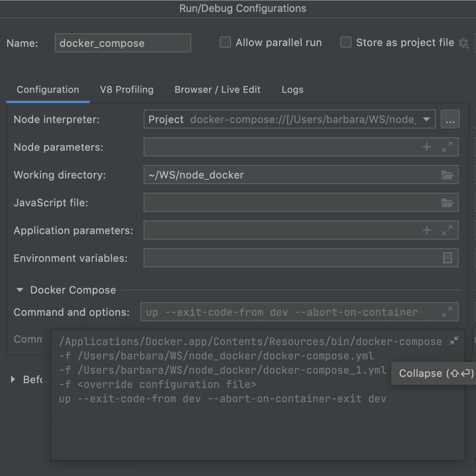
Task: Open the Node interpreter browse dialog via ellipsis icon
Action: click(450, 119)
